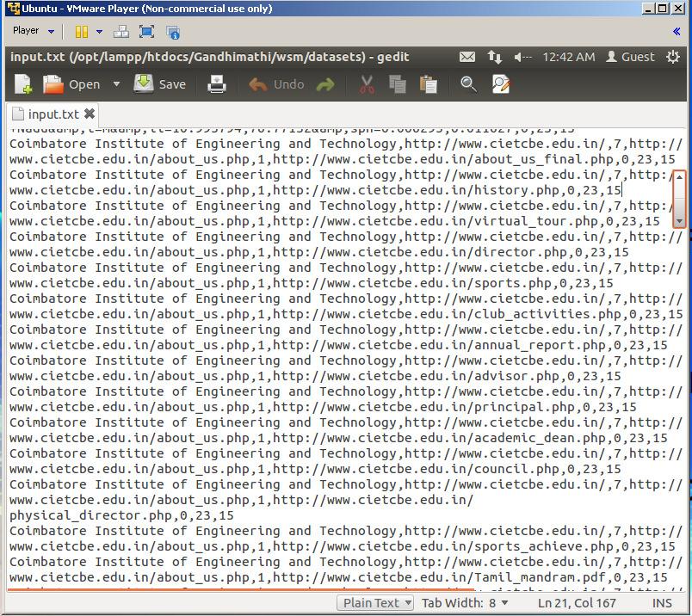Create a new document in gedit
692x616 pixels.
click(23, 83)
